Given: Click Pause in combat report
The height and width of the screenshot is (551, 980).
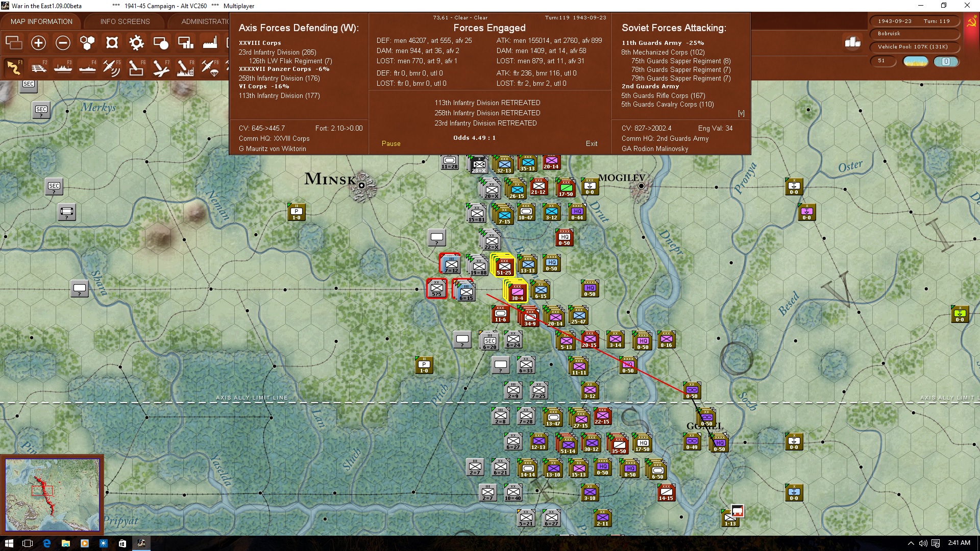Looking at the screenshot, I should click(x=391, y=144).
